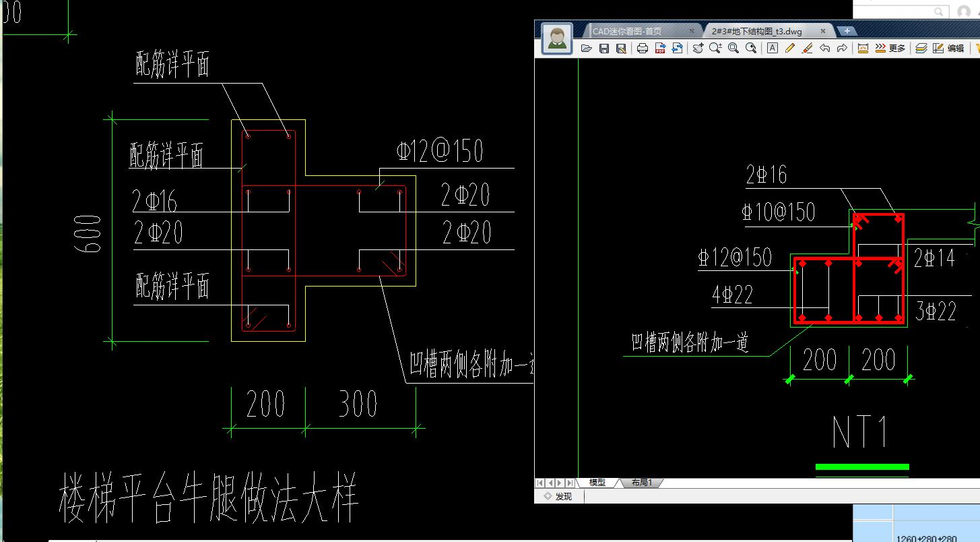Click the Redo arrow icon
The width and height of the screenshot is (980, 542).
point(842,48)
